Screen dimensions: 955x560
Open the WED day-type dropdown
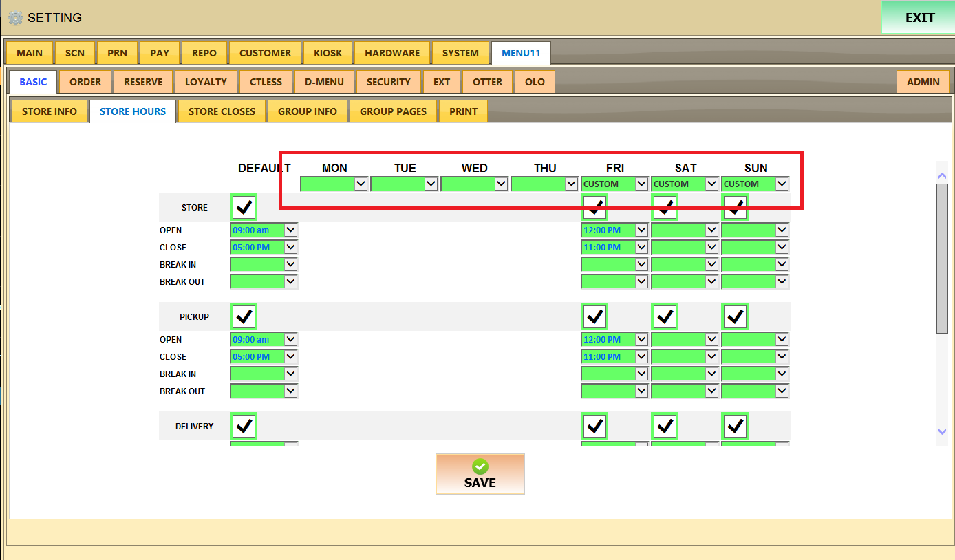(474, 184)
